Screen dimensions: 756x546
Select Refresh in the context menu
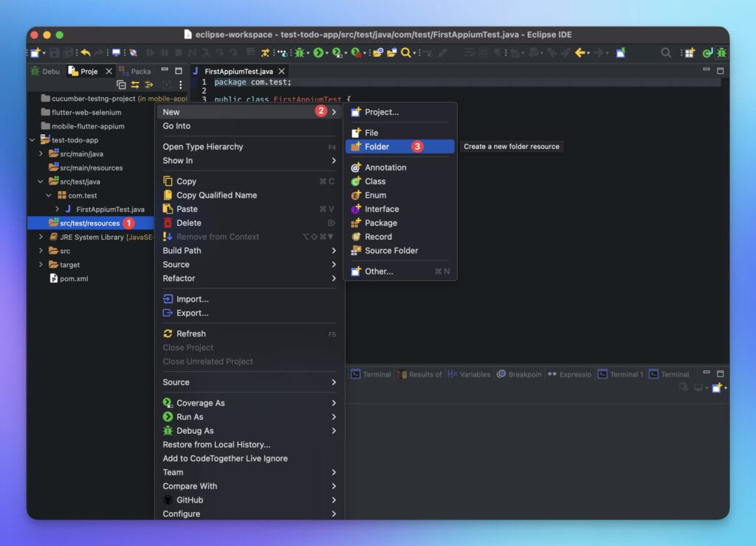point(249,334)
